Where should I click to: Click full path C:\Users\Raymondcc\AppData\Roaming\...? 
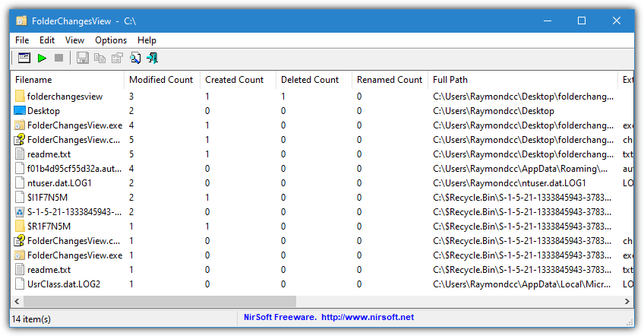[520, 169]
